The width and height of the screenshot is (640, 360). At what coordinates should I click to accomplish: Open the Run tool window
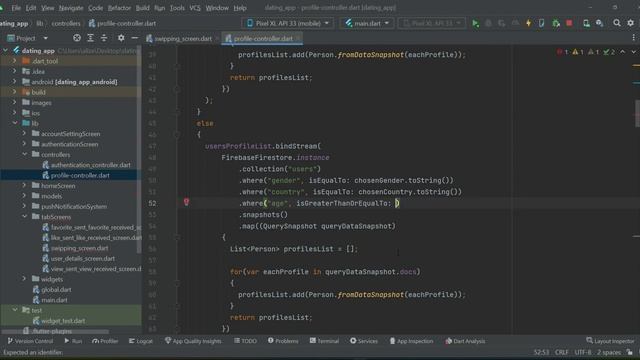[73, 341]
